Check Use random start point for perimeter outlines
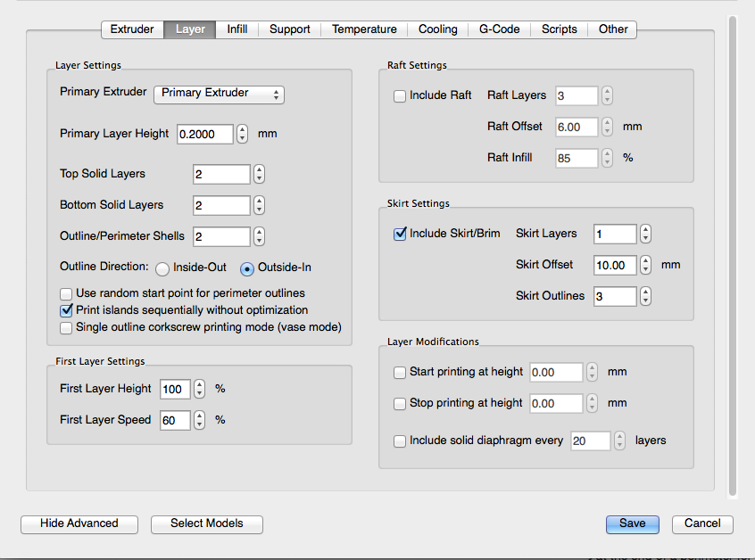Screen dimensions: 755x560 pyautogui.click(x=66, y=293)
